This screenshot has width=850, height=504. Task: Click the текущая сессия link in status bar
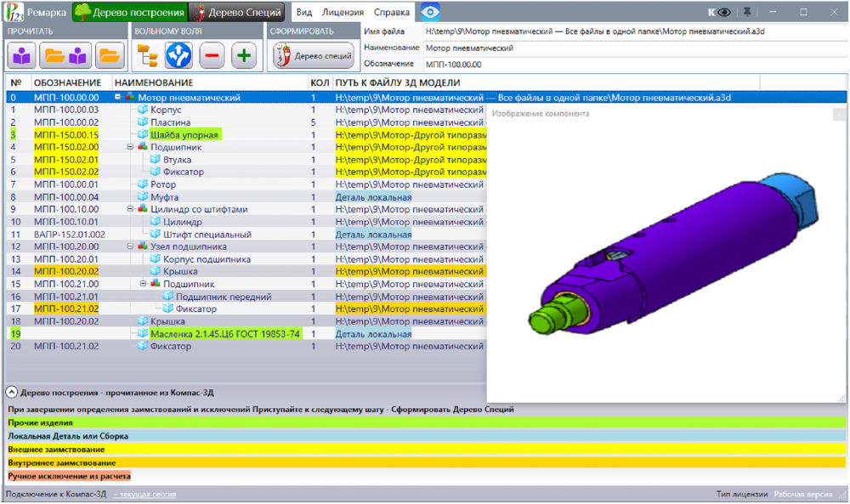[144, 495]
